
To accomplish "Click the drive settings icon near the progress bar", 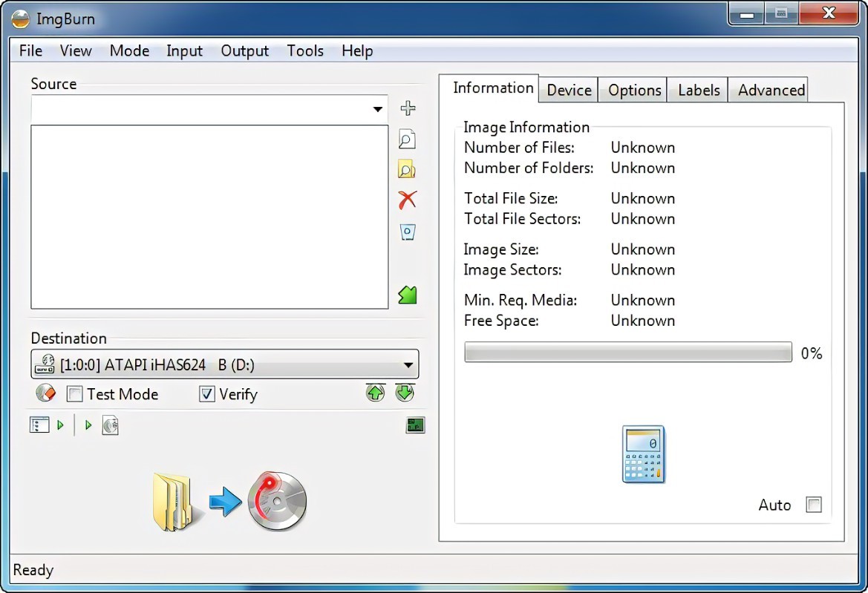I will [416, 425].
